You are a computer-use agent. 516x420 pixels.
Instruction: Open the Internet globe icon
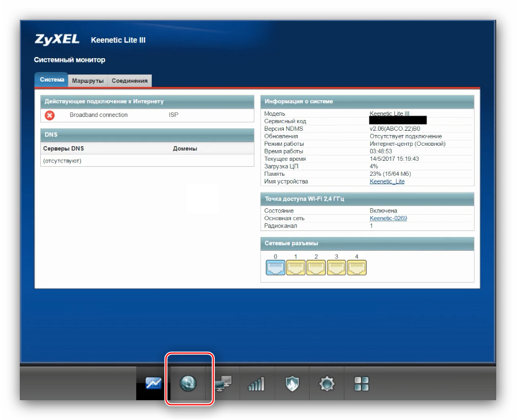[x=188, y=383]
